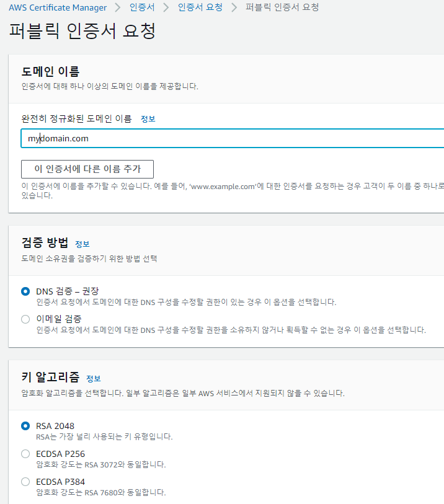
Task: Click the current breadcrumb 퍼블릭 인증서 요청
Action: click(x=282, y=7)
